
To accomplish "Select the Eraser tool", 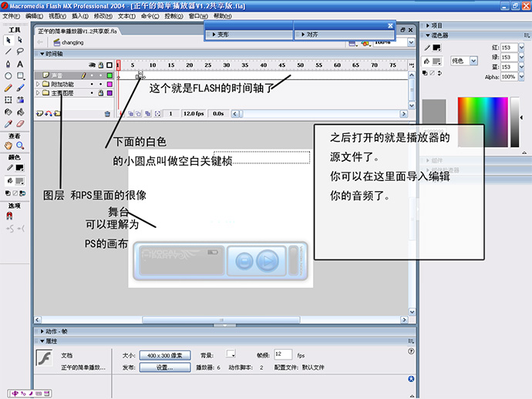I will pos(20,124).
